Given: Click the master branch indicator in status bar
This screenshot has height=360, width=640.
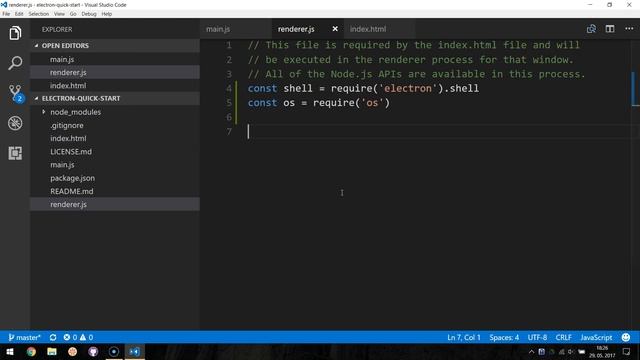Looking at the screenshot, I should [24, 338].
